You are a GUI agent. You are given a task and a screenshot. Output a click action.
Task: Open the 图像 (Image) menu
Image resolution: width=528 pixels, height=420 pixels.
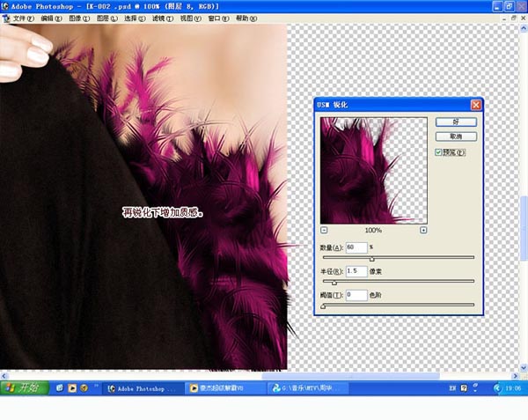[x=79, y=18]
